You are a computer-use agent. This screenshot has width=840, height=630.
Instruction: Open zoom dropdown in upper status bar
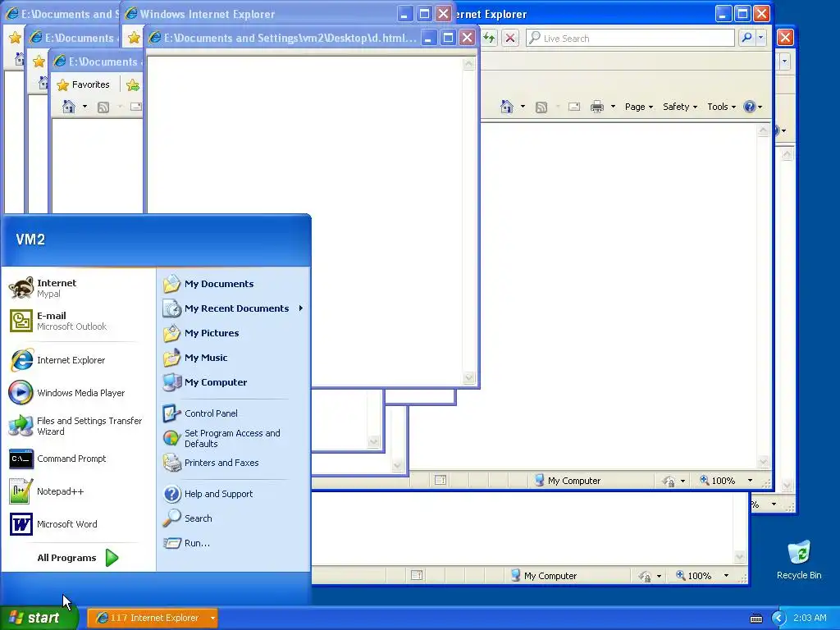[750, 481]
